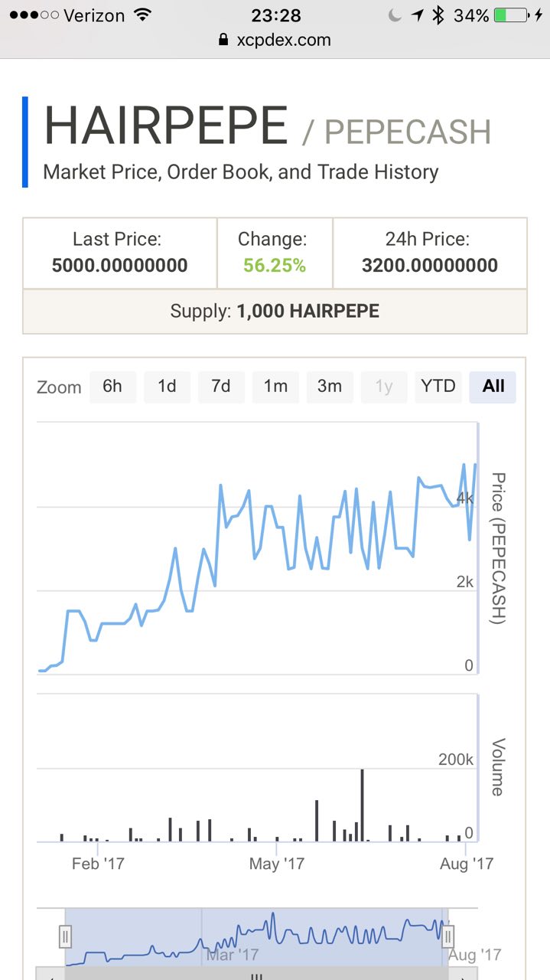Click the 24h Price value 3200.00000000
The image size is (550, 980).
[x=430, y=266]
